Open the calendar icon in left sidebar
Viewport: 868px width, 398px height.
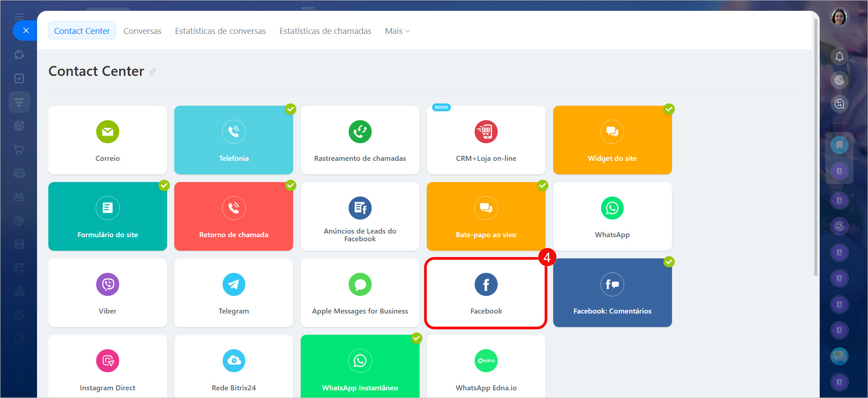tap(19, 268)
